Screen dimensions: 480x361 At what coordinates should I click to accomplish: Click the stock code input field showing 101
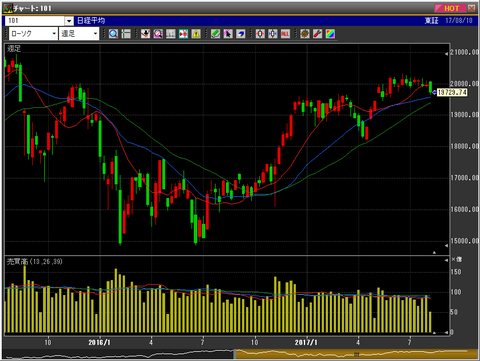[x=35, y=21]
